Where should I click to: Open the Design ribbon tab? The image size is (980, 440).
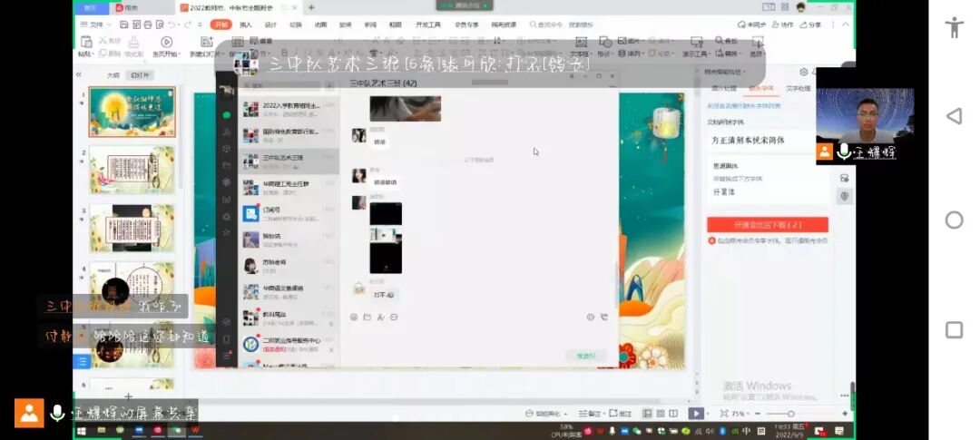[270, 25]
